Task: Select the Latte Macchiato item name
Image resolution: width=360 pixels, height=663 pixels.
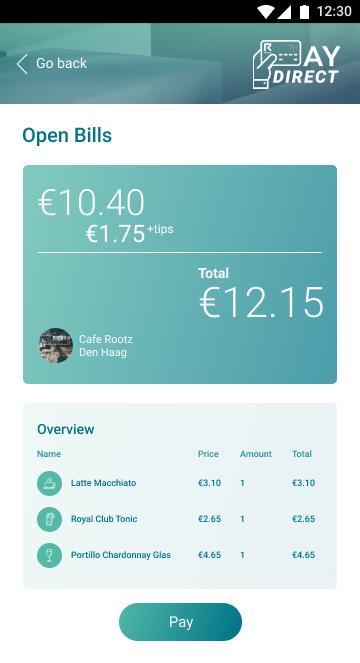Action: point(104,483)
